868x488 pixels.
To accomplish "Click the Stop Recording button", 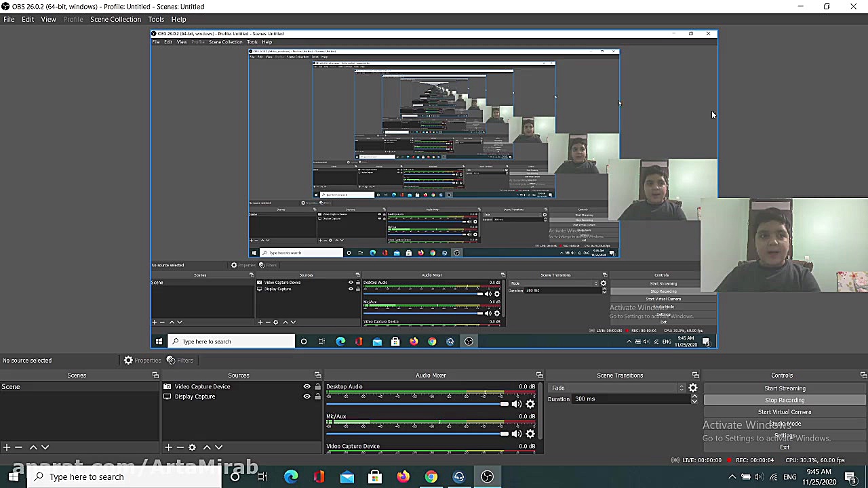I will [x=785, y=400].
